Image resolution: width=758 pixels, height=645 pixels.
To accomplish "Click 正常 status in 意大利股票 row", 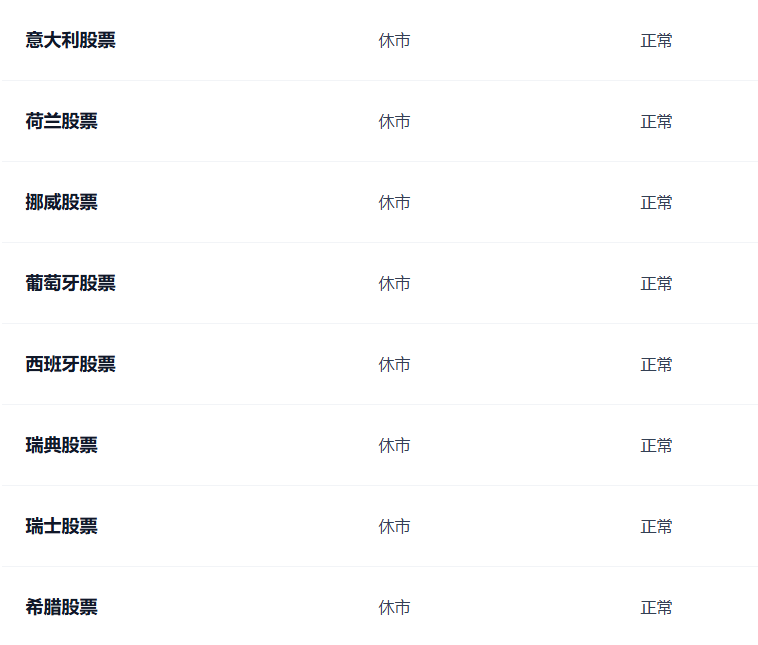I will click(x=656, y=41).
